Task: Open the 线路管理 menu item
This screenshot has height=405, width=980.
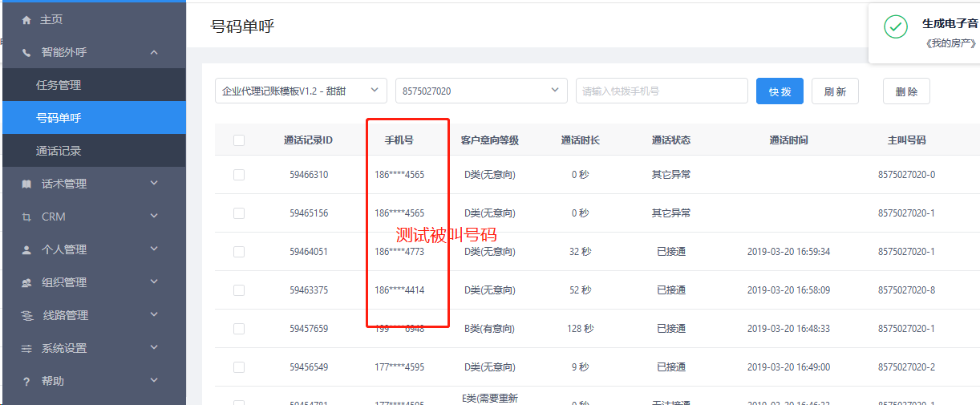Action: tap(93, 315)
